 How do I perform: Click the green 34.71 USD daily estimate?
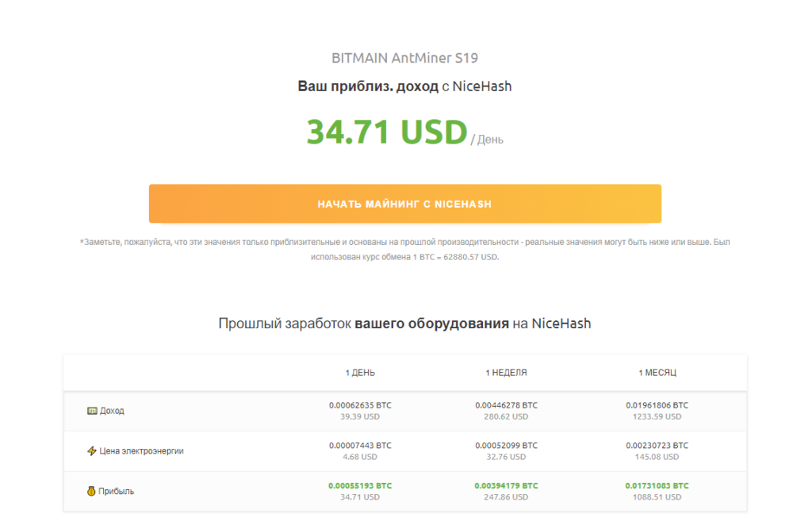click(387, 132)
